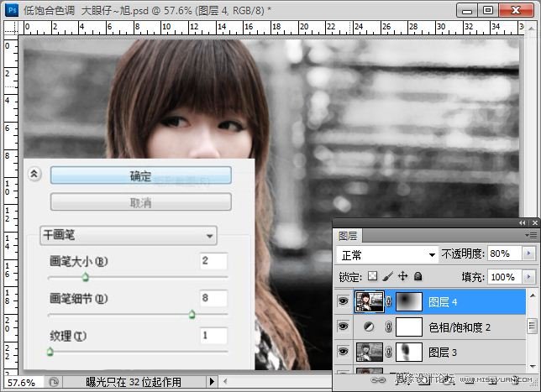The image size is (541, 392).
Task: Open the 填充 slider arrow
Action: tap(529, 277)
